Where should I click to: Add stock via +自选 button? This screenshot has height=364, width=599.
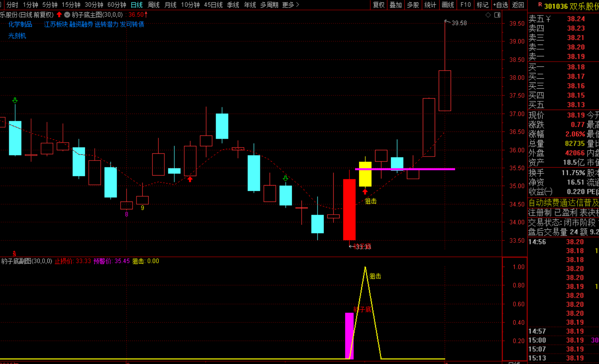pyautogui.click(x=500, y=5)
